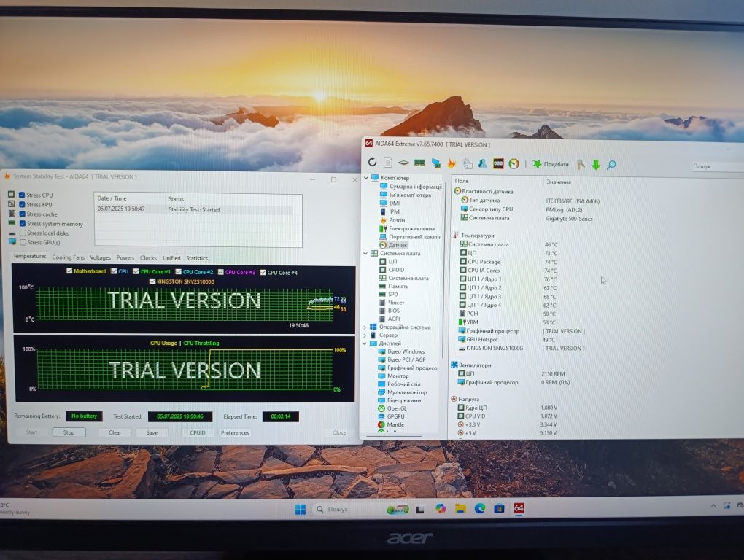Click the CPUID button in stability test
This screenshot has height=560, width=744.
pos(198,432)
